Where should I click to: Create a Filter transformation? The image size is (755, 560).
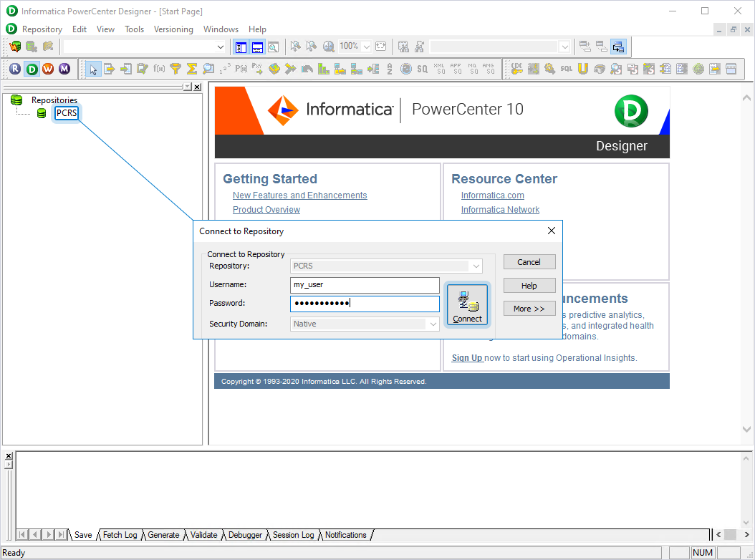point(174,69)
